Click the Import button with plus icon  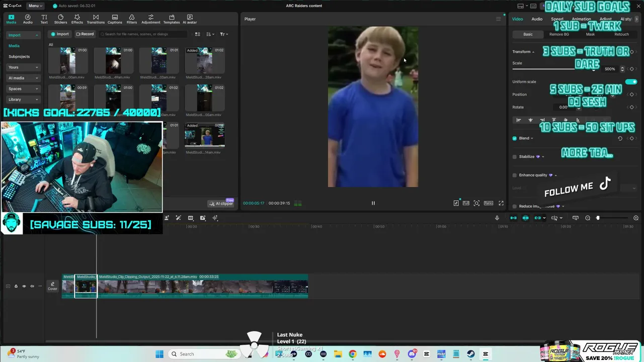(x=59, y=34)
